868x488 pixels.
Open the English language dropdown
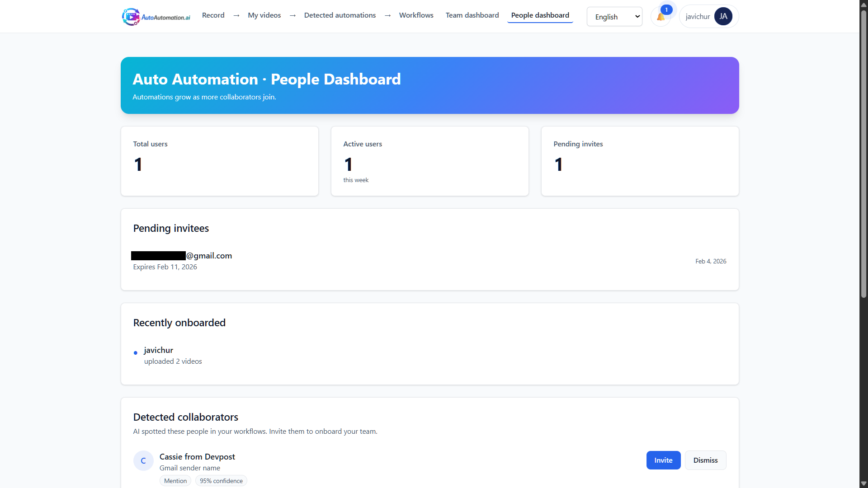(x=614, y=17)
